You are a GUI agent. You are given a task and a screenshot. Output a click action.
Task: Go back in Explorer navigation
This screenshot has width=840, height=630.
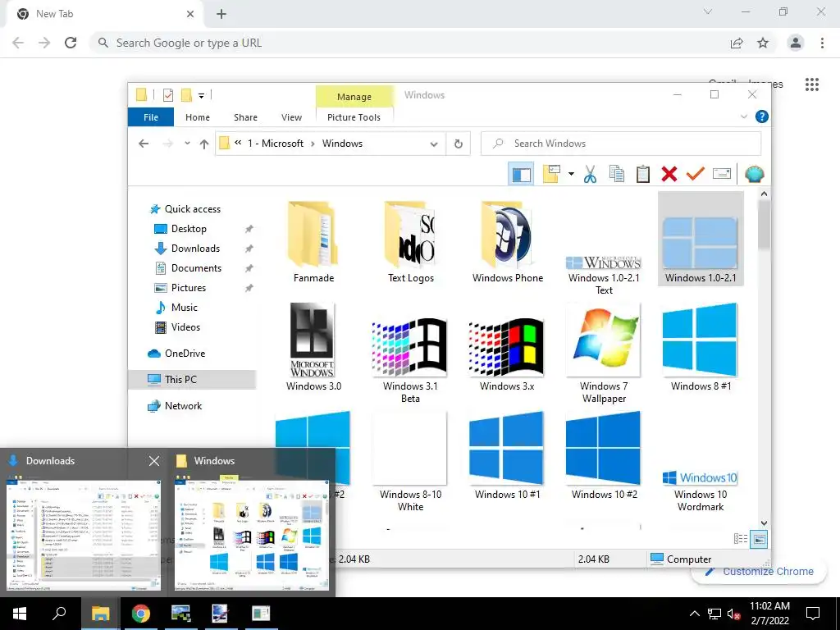click(144, 144)
